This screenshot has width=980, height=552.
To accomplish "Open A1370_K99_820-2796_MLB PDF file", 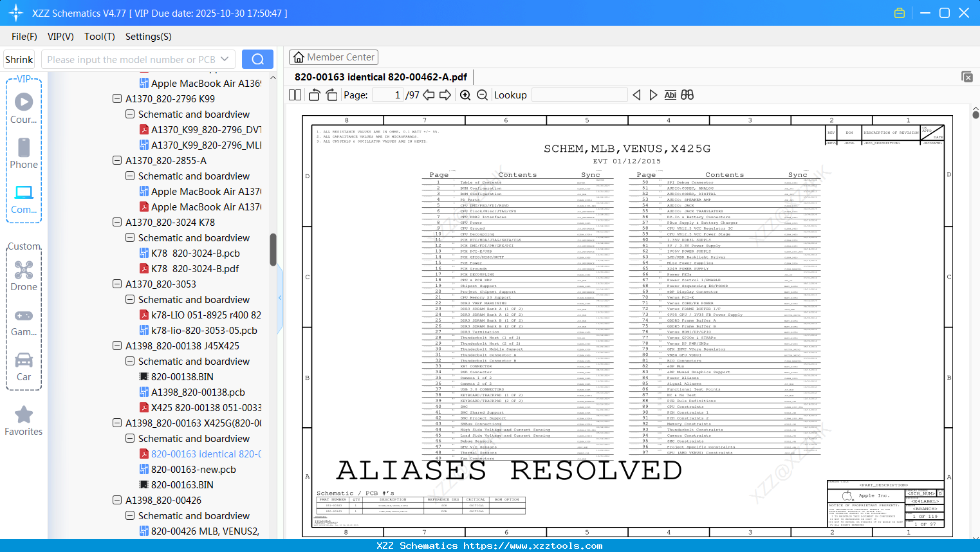I will pos(200,145).
